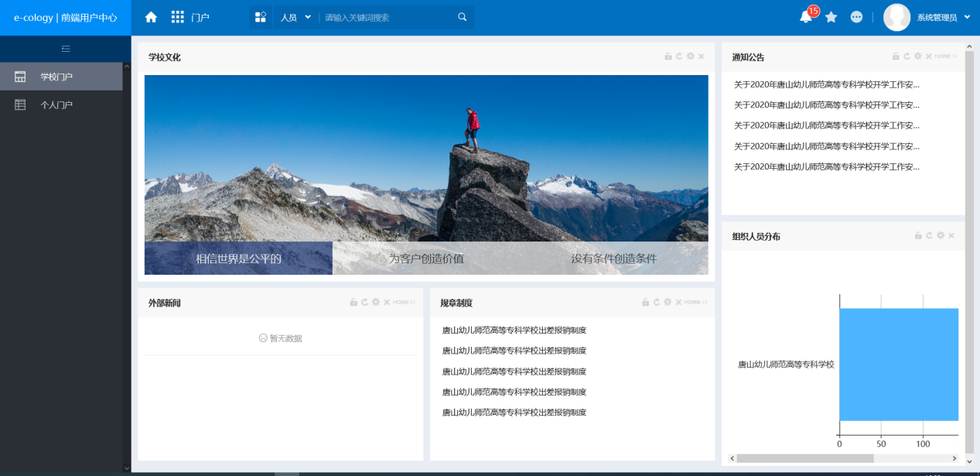Click the search magnifier icon
Screen dimensions: 980x476
pyautogui.click(x=463, y=17)
